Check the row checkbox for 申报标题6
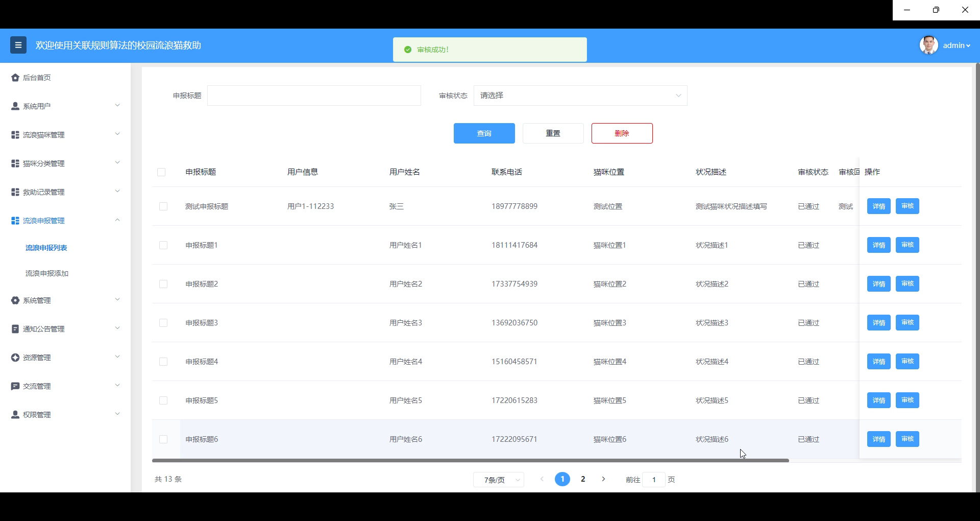 coord(163,439)
